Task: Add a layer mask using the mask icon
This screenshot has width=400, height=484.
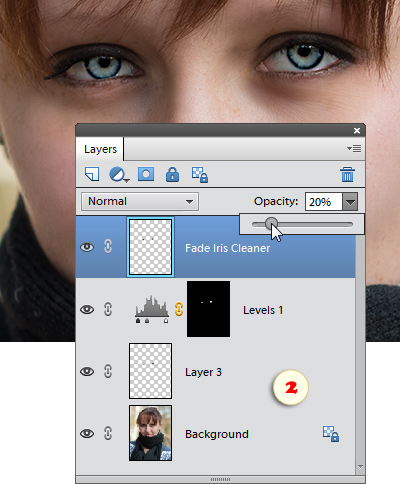Action: pos(146,174)
